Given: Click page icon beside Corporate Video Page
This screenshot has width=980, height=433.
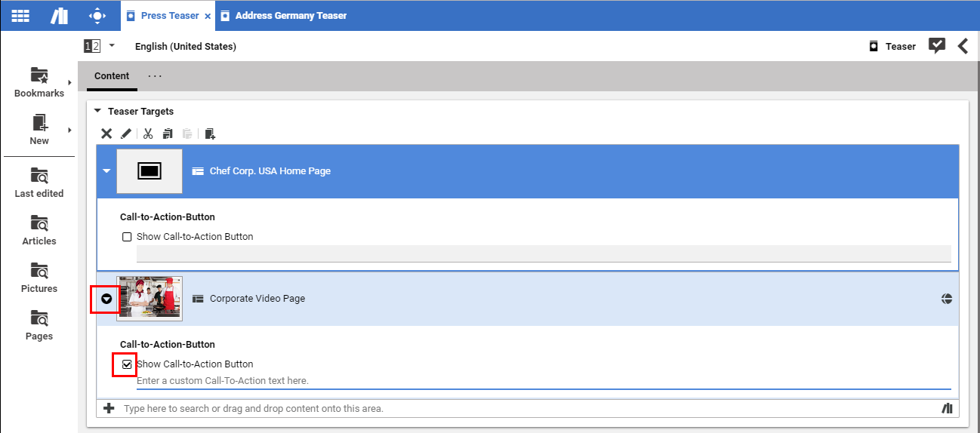Looking at the screenshot, I should click(198, 299).
